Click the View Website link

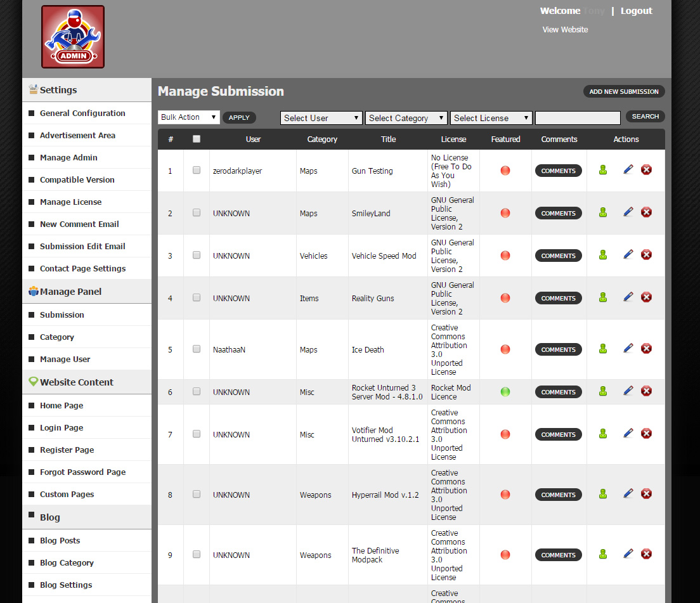[x=565, y=29]
